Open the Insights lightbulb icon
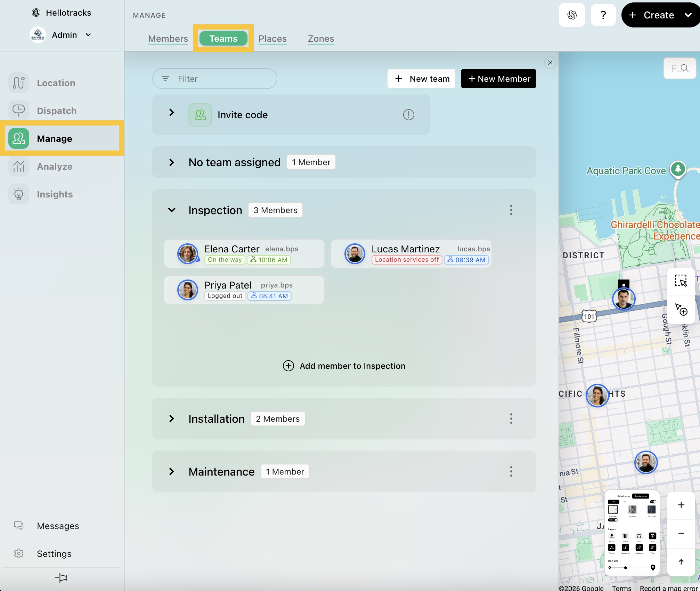Viewport: 700px width, 591px height. 19,194
